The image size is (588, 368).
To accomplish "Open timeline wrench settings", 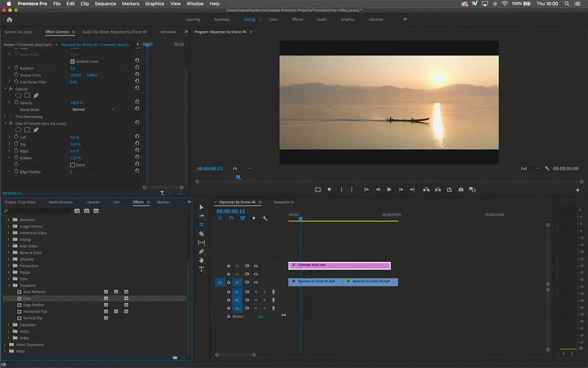I will pos(265,218).
